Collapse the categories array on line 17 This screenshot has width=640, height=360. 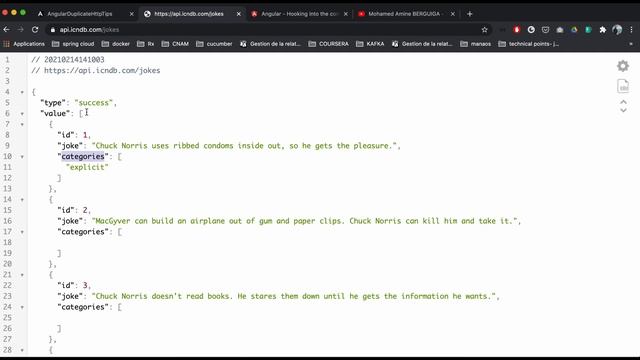[22, 232]
